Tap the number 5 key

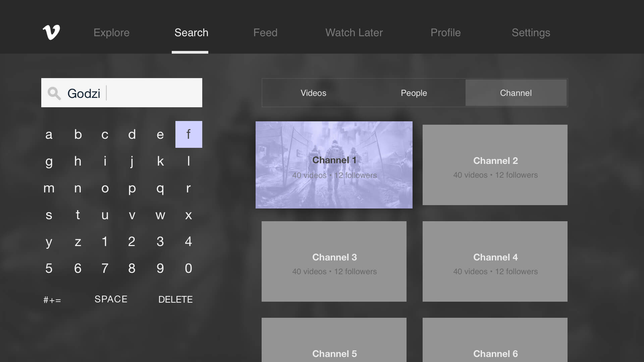(49, 268)
